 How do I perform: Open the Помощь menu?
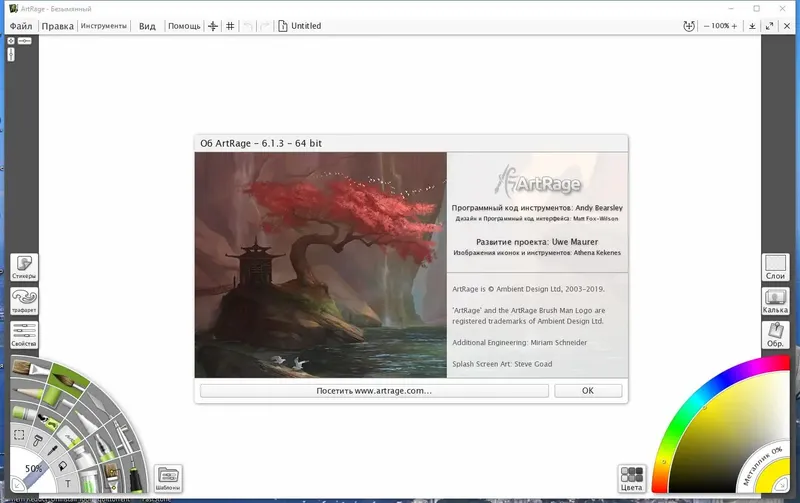[184, 26]
